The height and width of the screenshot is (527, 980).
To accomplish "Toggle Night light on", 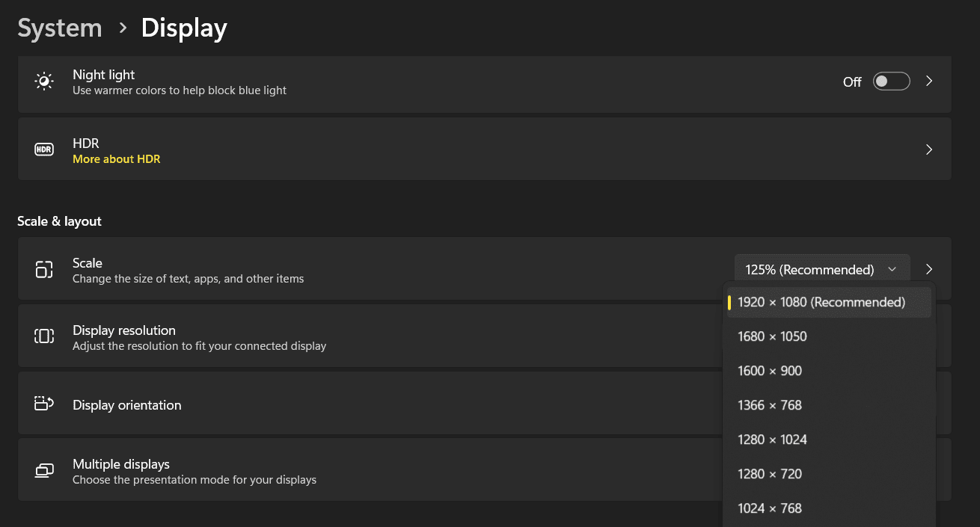I will [x=891, y=81].
